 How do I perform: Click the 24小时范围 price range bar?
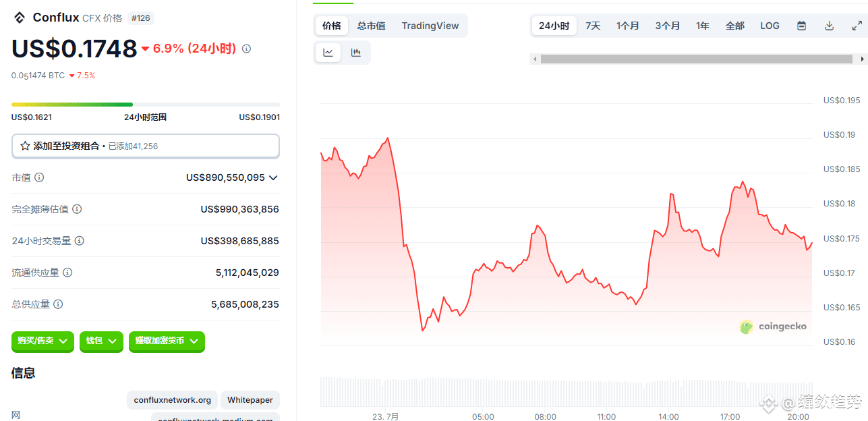146,105
